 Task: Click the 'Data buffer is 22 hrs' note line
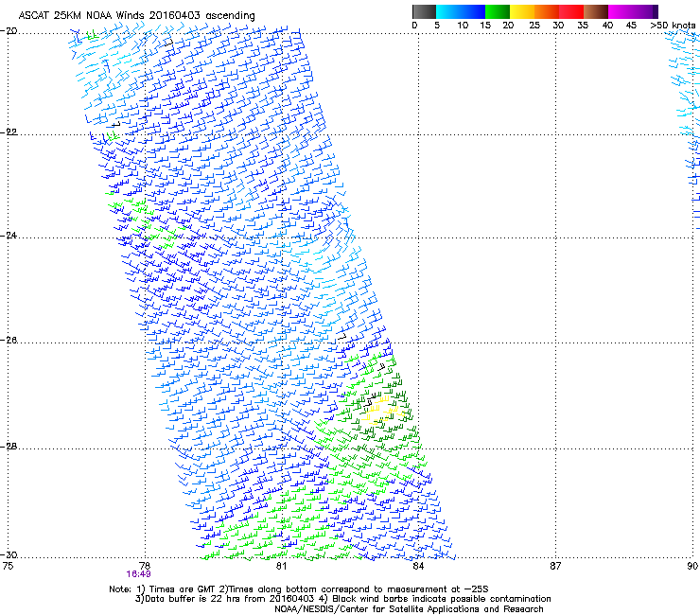pos(342,599)
